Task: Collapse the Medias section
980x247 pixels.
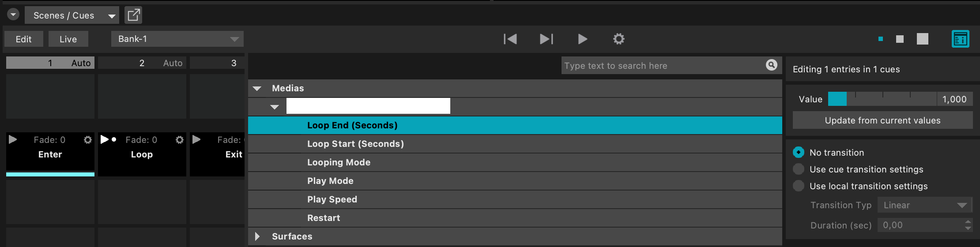Action: point(257,89)
